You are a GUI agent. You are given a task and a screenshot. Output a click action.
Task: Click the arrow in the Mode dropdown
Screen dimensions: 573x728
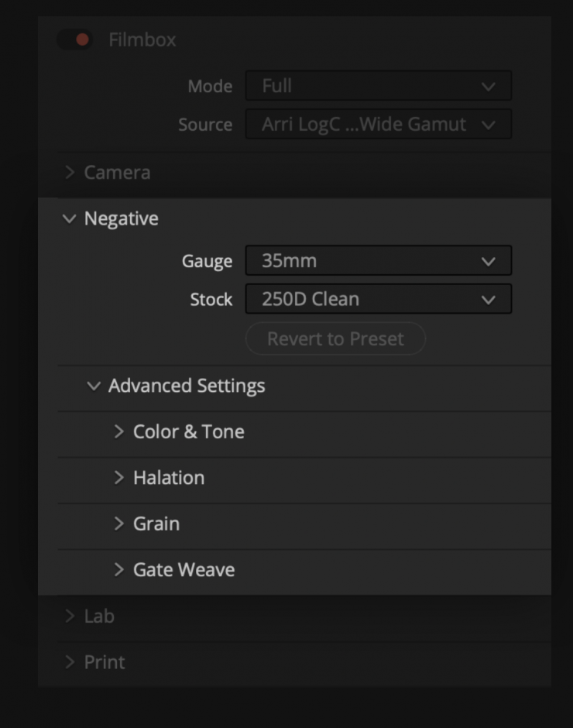(488, 87)
